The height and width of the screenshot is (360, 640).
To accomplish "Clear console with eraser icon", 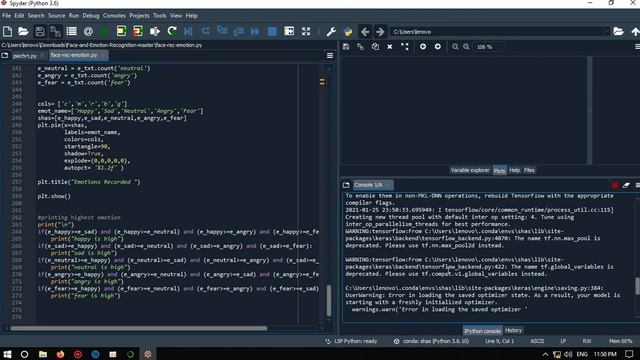I will coord(626,185).
